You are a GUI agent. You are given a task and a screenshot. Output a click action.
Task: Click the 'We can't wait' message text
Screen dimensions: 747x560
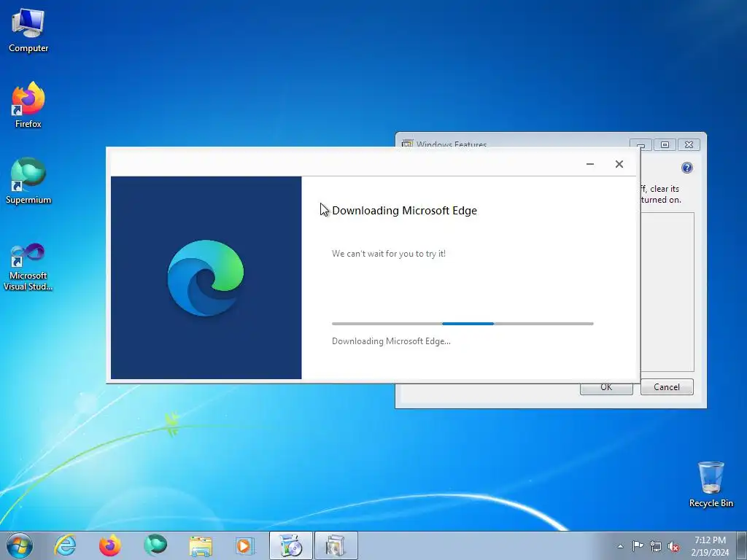click(389, 254)
